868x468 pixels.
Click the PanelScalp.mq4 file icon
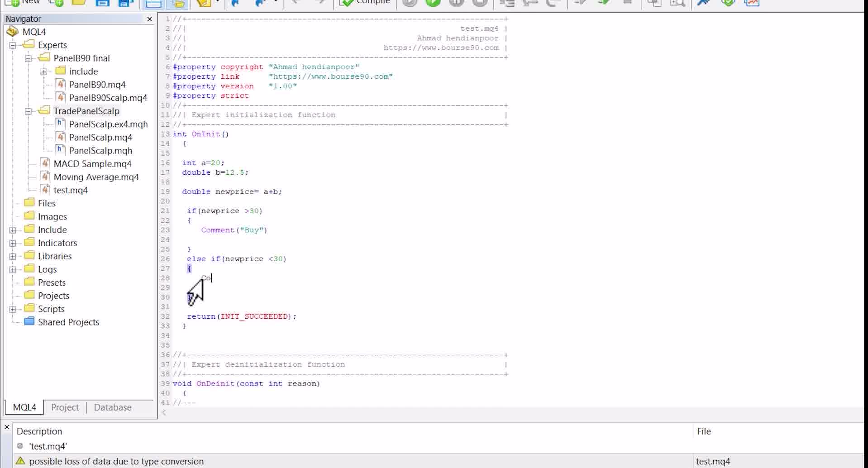click(61, 137)
